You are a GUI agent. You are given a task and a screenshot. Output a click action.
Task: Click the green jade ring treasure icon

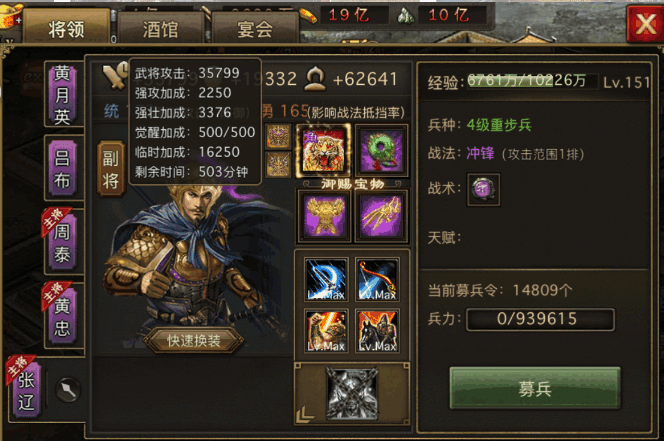[382, 150]
